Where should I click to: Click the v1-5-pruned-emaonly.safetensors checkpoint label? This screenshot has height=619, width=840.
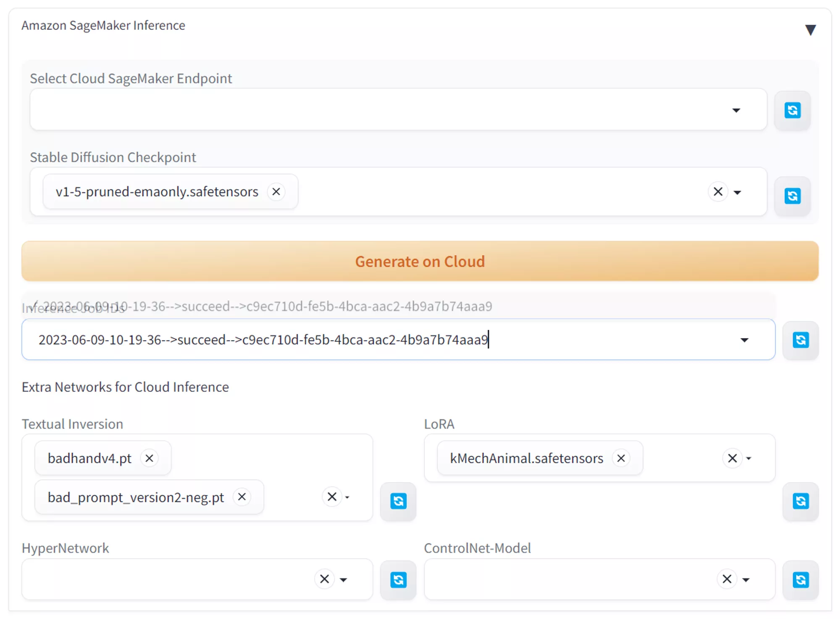[157, 191]
